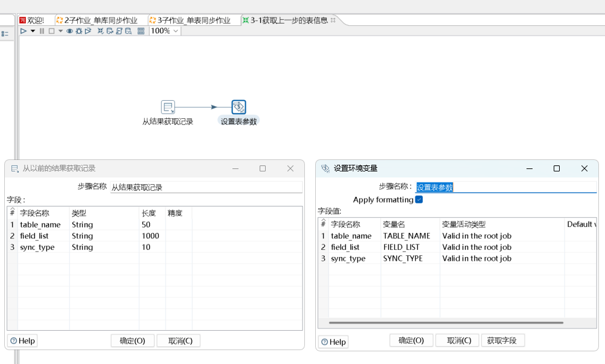This screenshot has height=364, width=605.
Task: Switch to the 2子作业_单库同步作业 tab
Action: (97, 21)
